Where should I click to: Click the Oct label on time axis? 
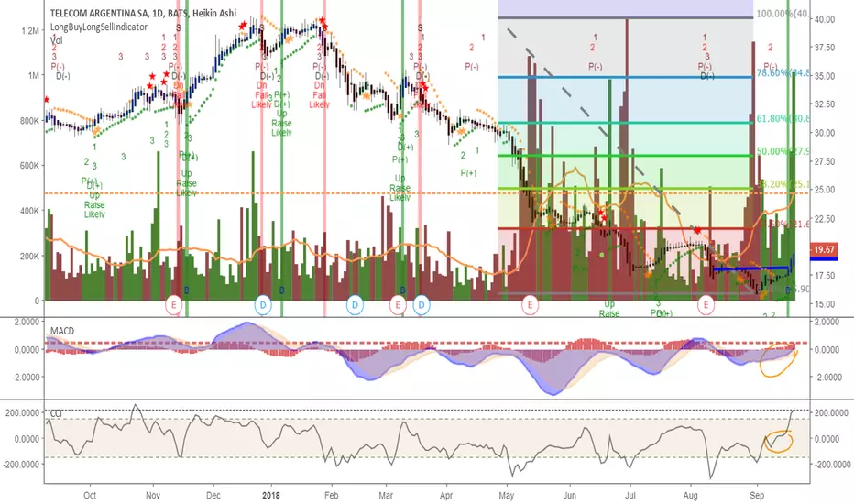tap(90, 495)
